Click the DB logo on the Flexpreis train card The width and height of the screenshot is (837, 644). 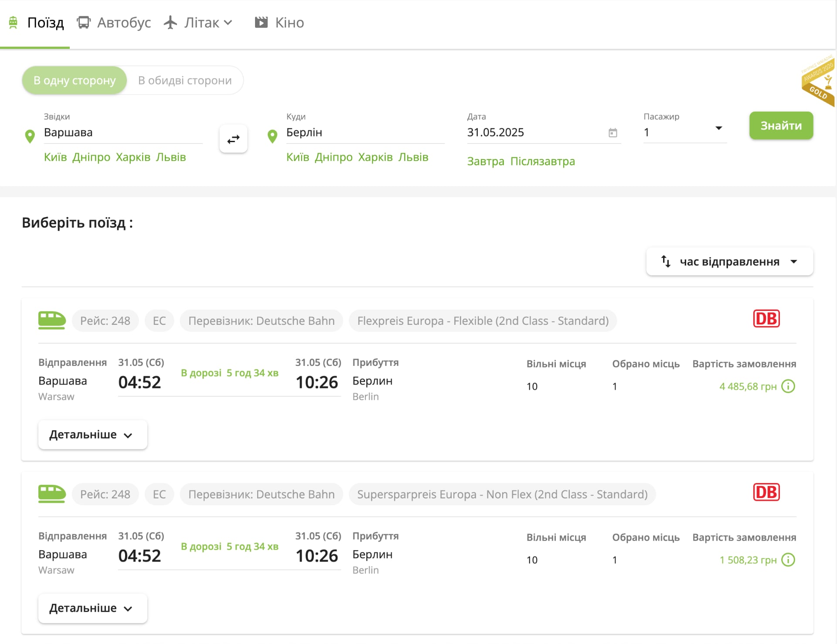[766, 319]
